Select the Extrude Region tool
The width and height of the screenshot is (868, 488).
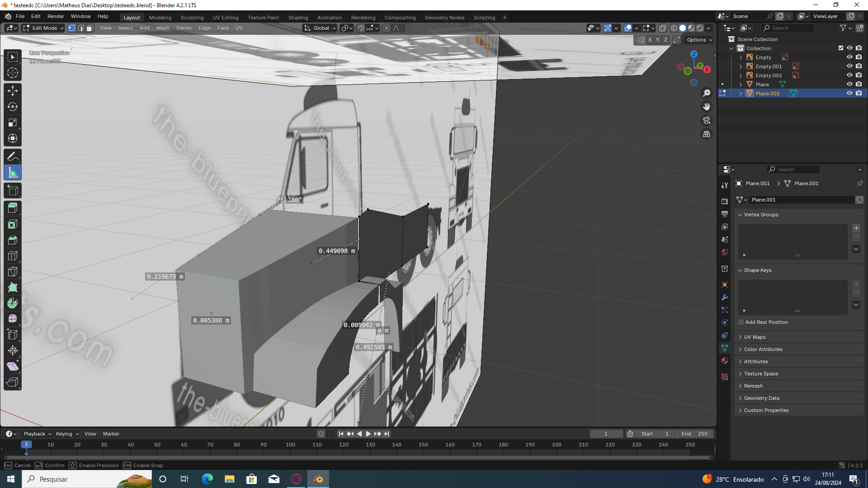(x=13, y=208)
